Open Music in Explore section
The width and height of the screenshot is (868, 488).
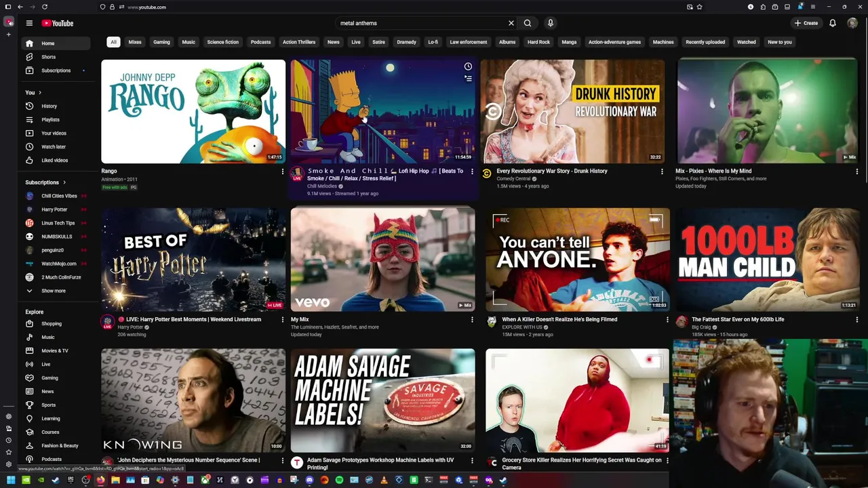pyautogui.click(x=56, y=338)
